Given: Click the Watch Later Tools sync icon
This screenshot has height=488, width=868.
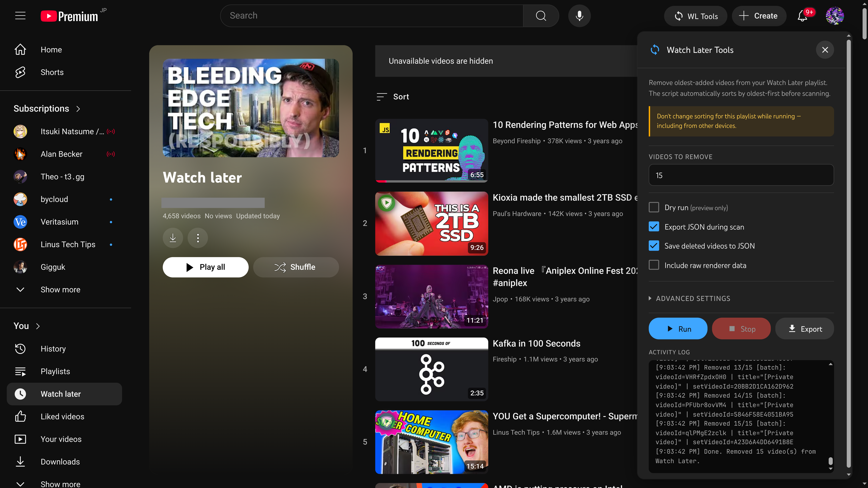Looking at the screenshot, I should pyautogui.click(x=655, y=50).
